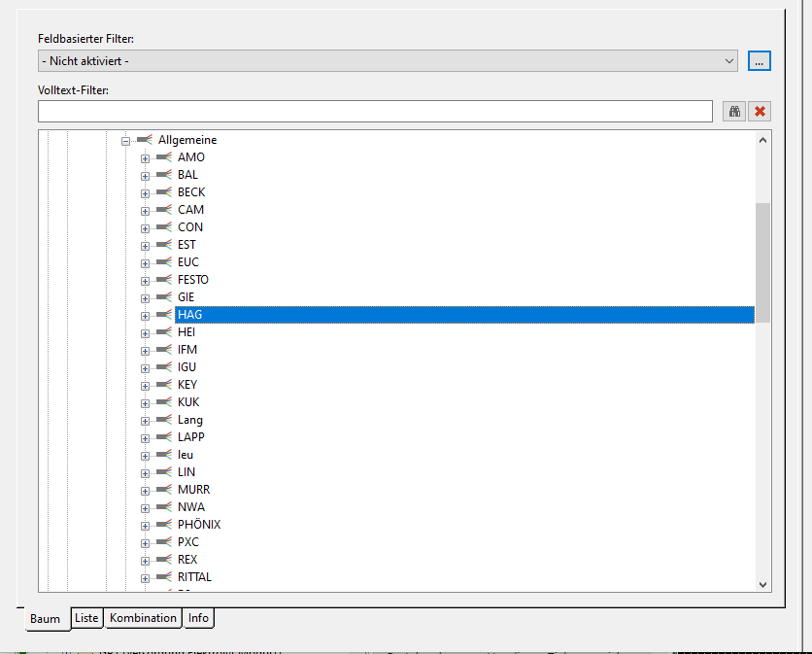Select the KUK tree item
The width and height of the screenshot is (812, 654).
188,401
